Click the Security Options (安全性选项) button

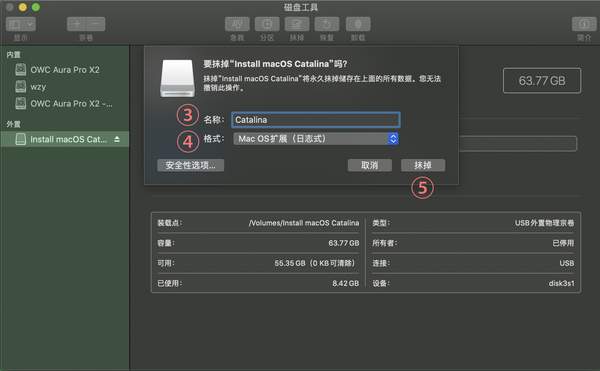pos(191,165)
